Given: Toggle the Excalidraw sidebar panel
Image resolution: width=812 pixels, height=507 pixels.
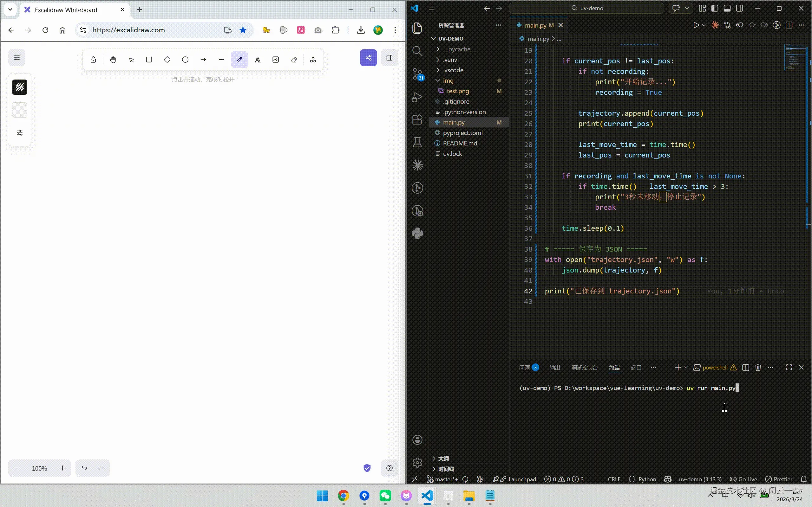Looking at the screenshot, I should coord(389,58).
